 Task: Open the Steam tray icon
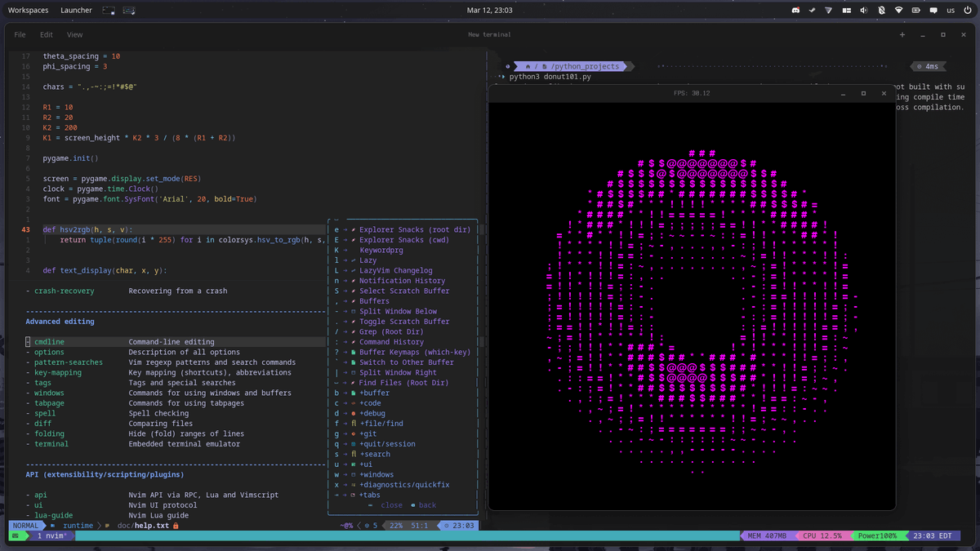pyautogui.click(x=813, y=11)
